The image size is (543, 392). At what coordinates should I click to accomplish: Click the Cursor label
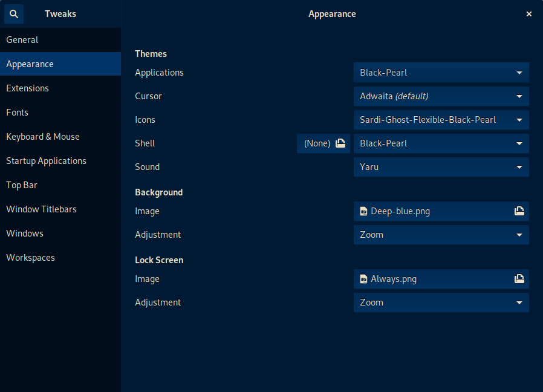click(148, 96)
